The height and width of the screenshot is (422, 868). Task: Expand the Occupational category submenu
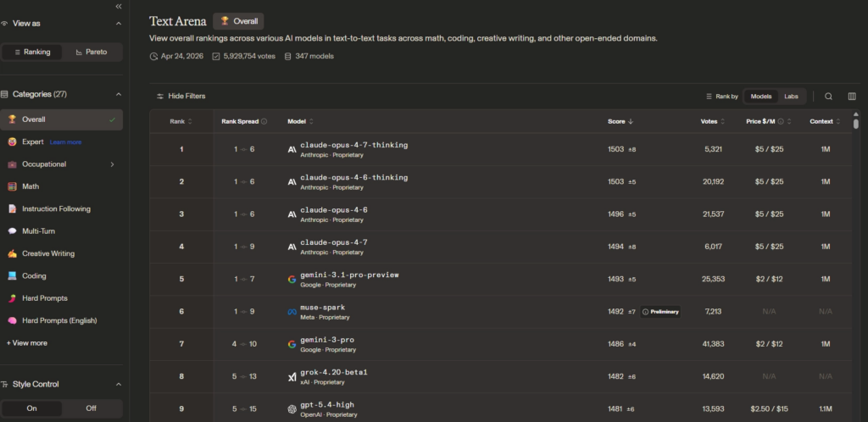tap(113, 164)
